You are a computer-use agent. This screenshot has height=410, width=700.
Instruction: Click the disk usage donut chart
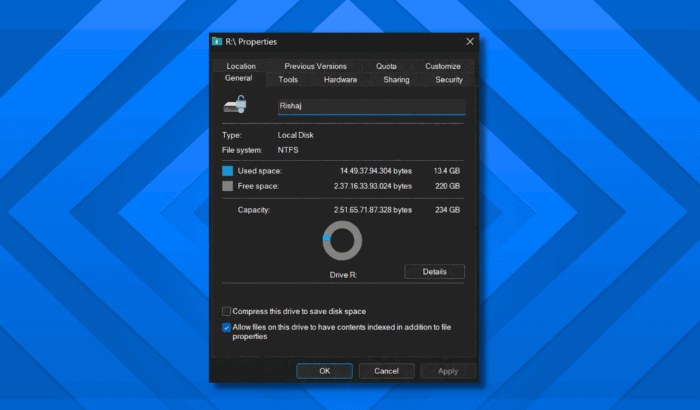[342, 240]
